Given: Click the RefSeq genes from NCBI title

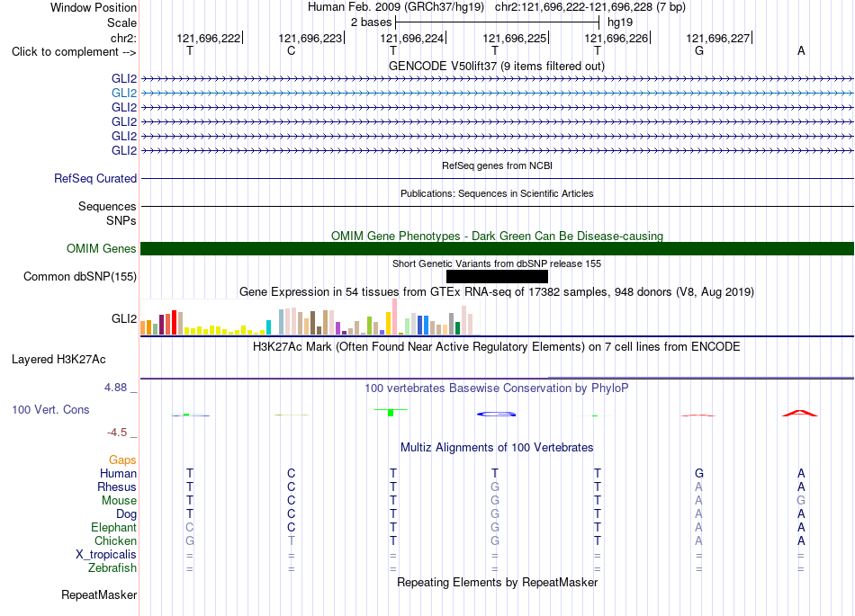Looking at the screenshot, I should (x=497, y=165).
